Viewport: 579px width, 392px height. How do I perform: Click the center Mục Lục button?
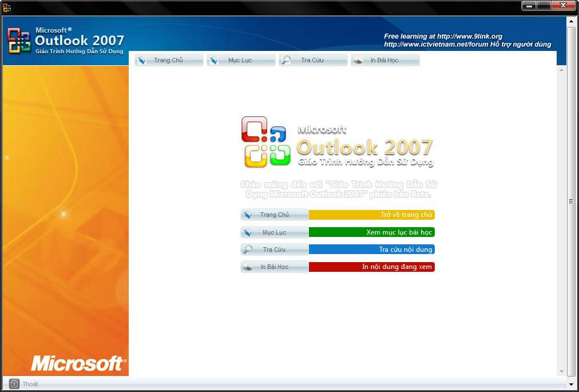[x=275, y=232]
